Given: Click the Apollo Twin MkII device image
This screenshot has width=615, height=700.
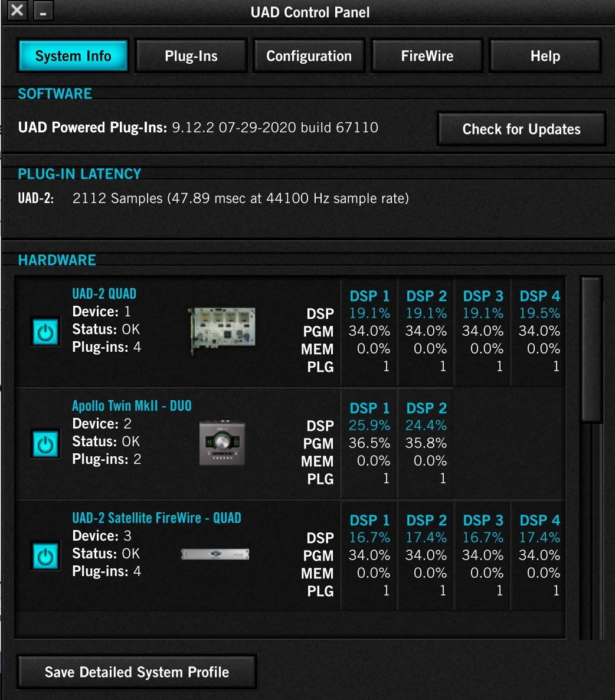Looking at the screenshot, I should (222, 443).
